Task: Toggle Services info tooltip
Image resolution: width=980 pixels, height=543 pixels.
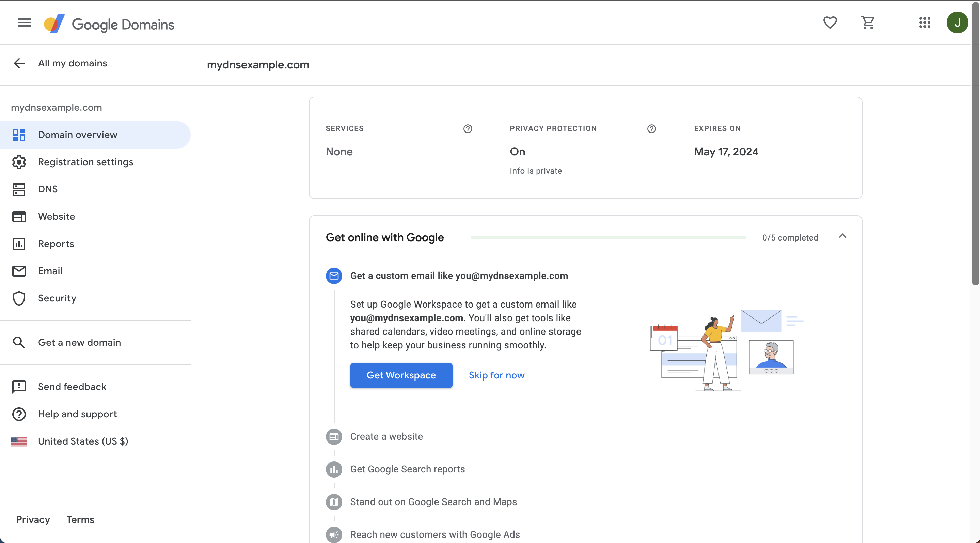Action: (468, 128)
